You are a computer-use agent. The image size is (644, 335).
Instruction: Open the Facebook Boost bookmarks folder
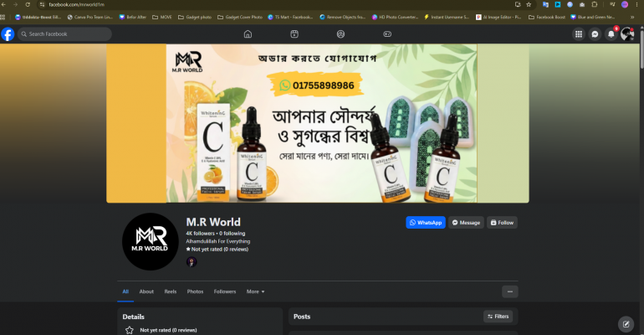pos(547,18)
